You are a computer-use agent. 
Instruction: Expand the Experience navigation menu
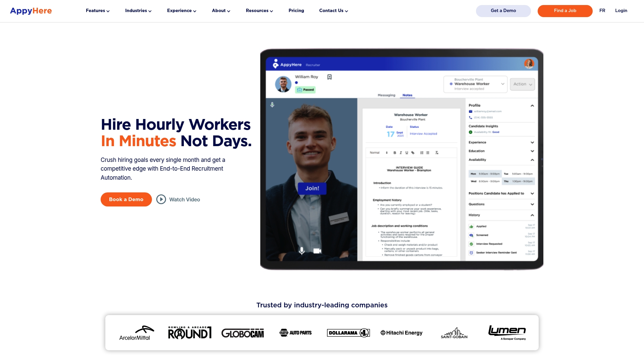[x=181, y=11]
